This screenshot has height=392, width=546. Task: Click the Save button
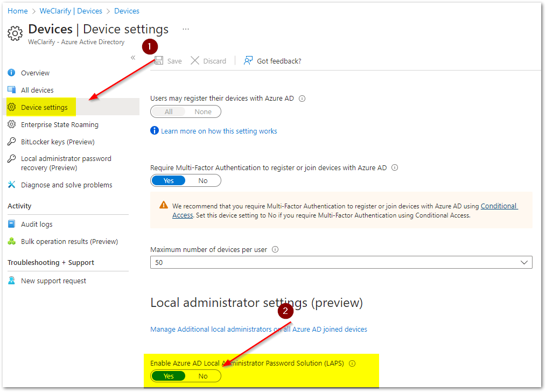tap(168, 61)
